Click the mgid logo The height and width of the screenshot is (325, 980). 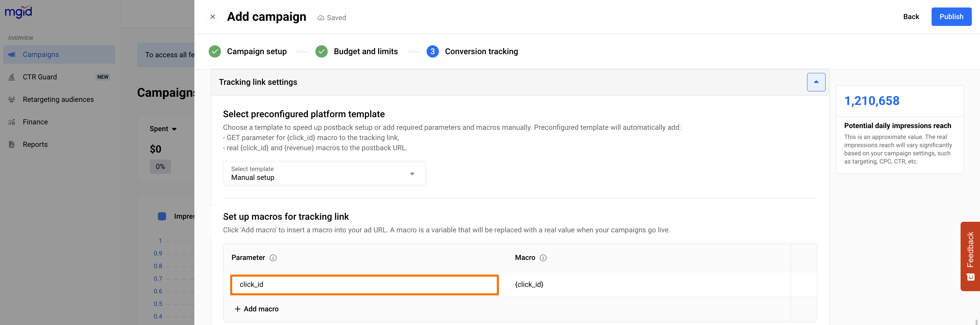click(x=18, y=12)
